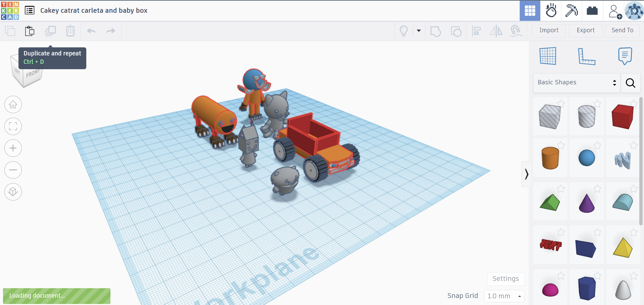This screenshot has width=644, height=305.
Task: Expand the Basic Shapes library dropdown
Action: [x=577, y=83]
